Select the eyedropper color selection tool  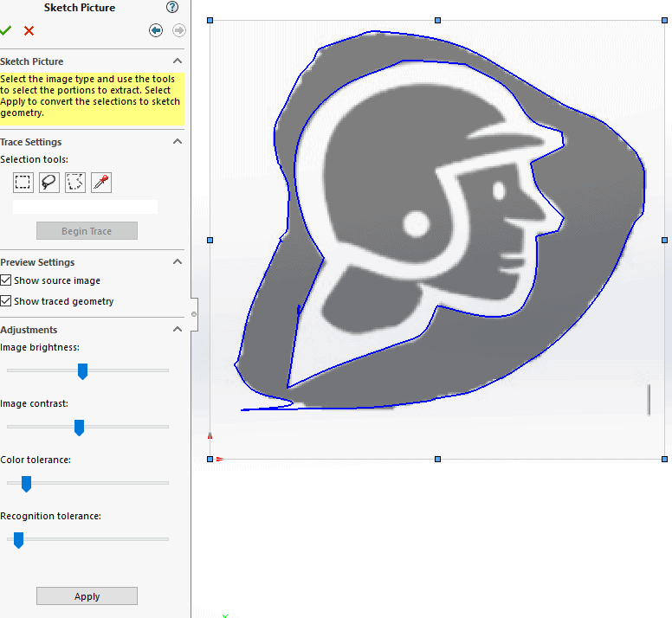pos(101,183)
